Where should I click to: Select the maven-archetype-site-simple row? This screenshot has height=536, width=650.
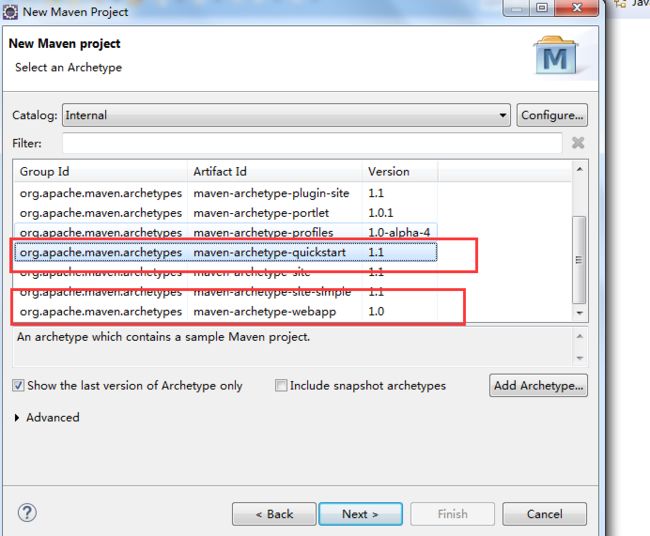point(226,292)
